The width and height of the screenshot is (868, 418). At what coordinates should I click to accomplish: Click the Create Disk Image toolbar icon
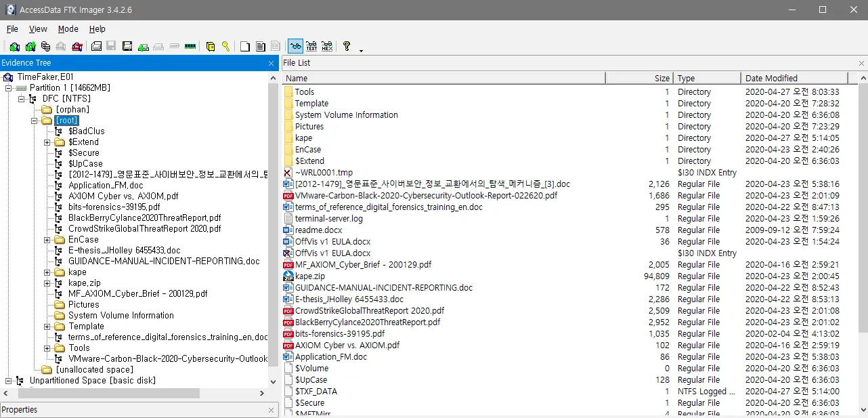tap(96, 46)
